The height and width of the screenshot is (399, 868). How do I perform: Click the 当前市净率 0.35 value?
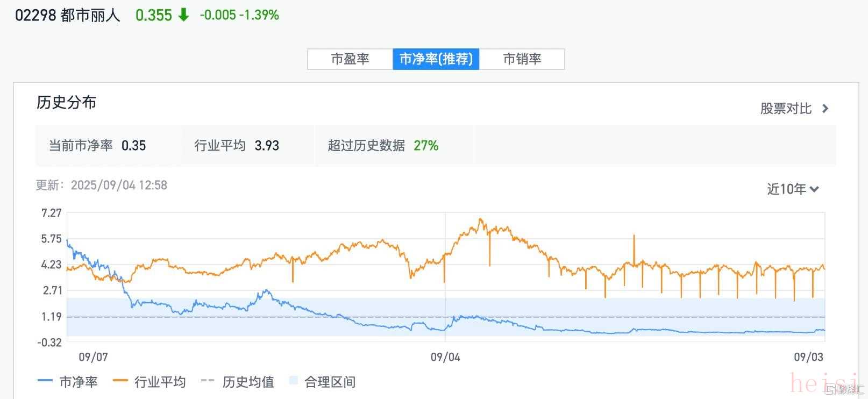[x=134, y=146]
